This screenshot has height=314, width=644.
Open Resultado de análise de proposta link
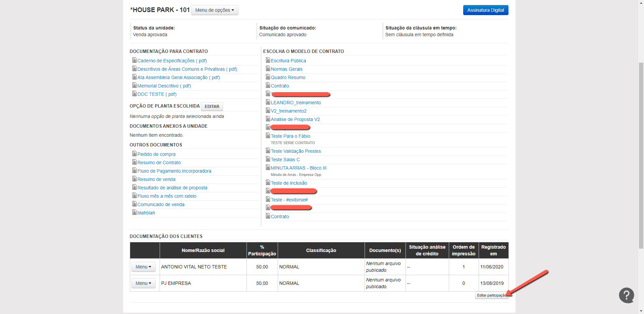172,188
